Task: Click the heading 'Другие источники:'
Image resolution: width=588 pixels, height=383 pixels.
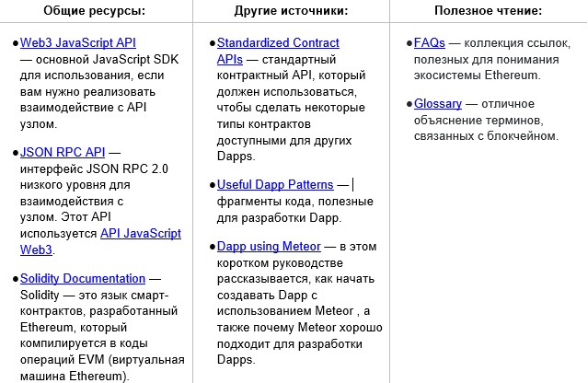Action: click(x=291, y=10)
